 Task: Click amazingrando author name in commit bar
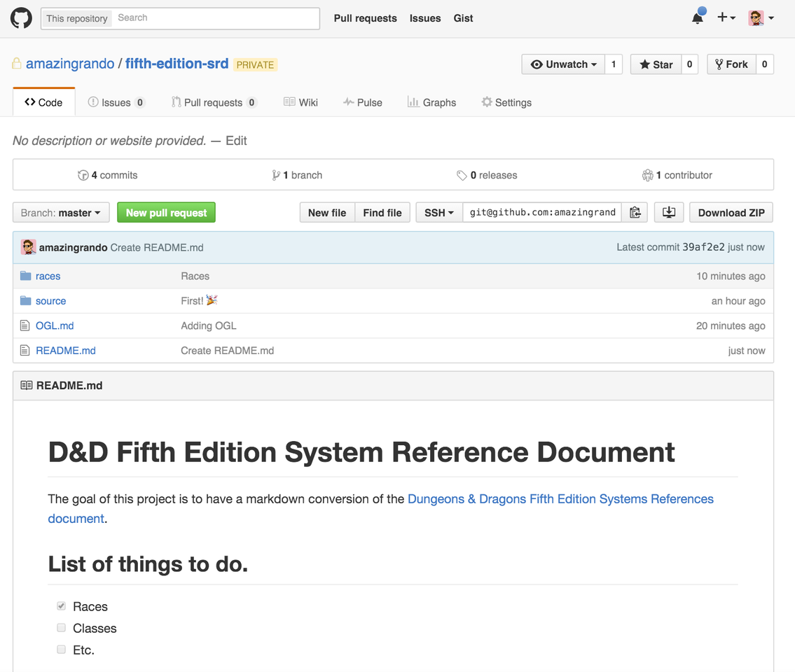73,248
